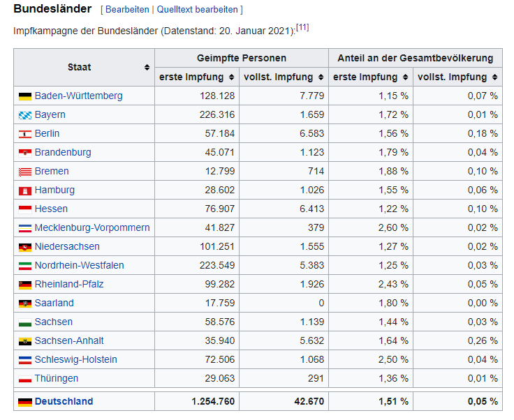Click the Hamburg flag icon
The width and height of the screenshot is (514, 420).
(x=24, y=190)
